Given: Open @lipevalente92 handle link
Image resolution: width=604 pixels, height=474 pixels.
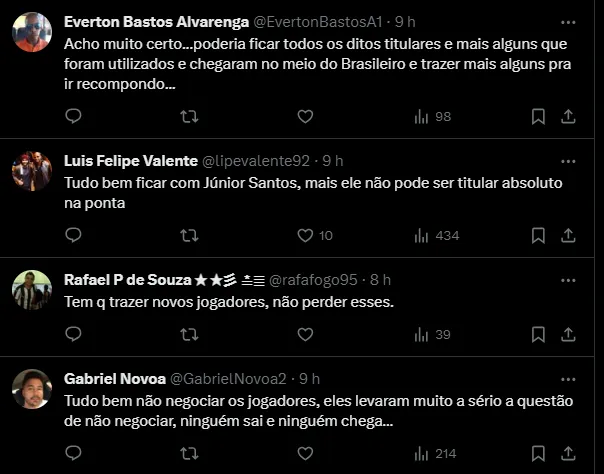Looking at the screenshot, I should pos(256,161).
